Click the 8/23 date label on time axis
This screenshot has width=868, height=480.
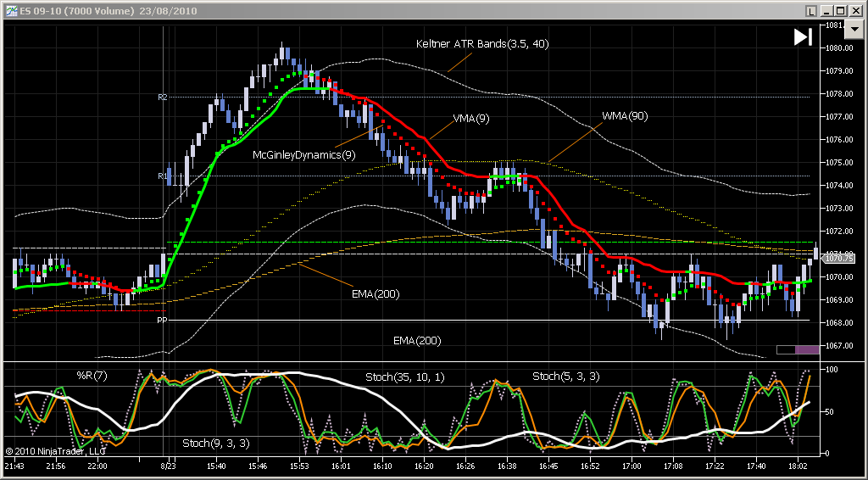[169, 466]
